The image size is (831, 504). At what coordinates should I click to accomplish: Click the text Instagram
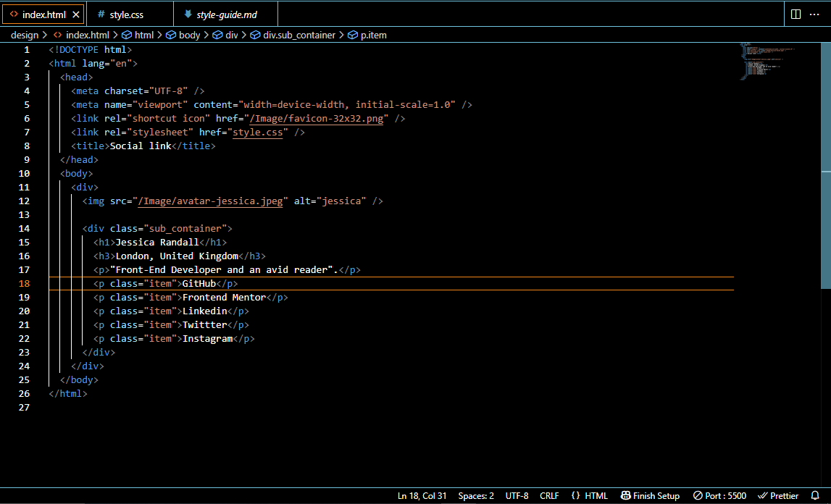point(208,339)
